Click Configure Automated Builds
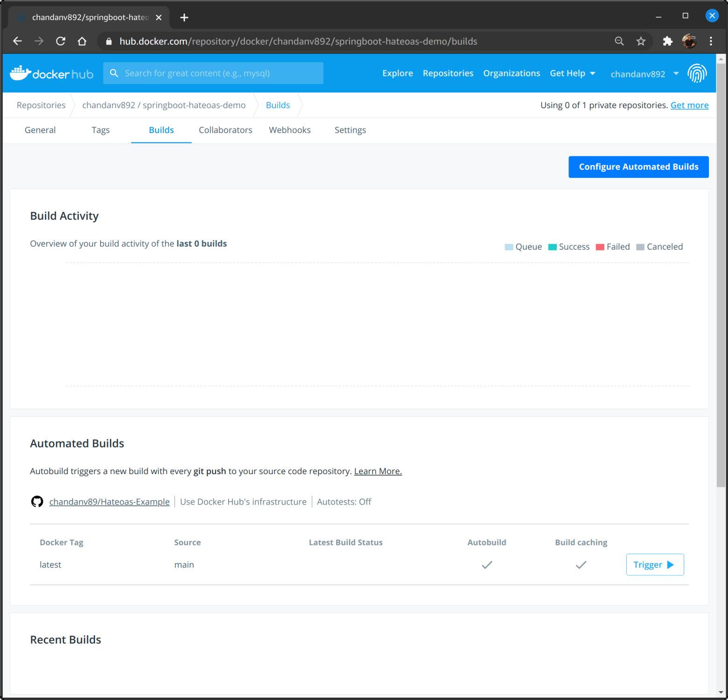This screenshot has height=700, width=728. tap(638, 167)
